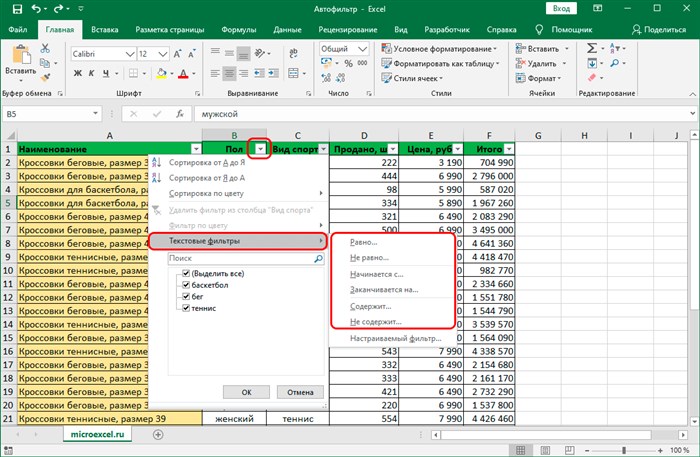Image resolution: width=700 pixels, height=457 pixels.
Task: Open ribbon display options icon in title bar
Action: [x=597, y=8]
